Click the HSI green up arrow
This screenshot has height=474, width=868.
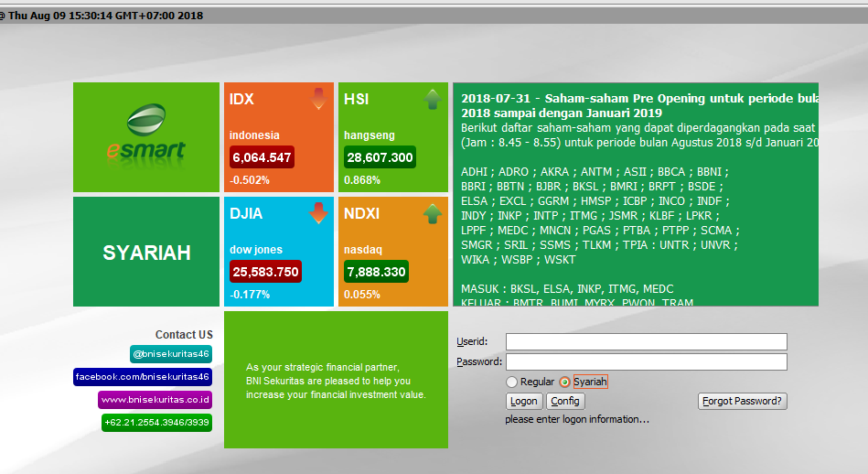(433, 99)
